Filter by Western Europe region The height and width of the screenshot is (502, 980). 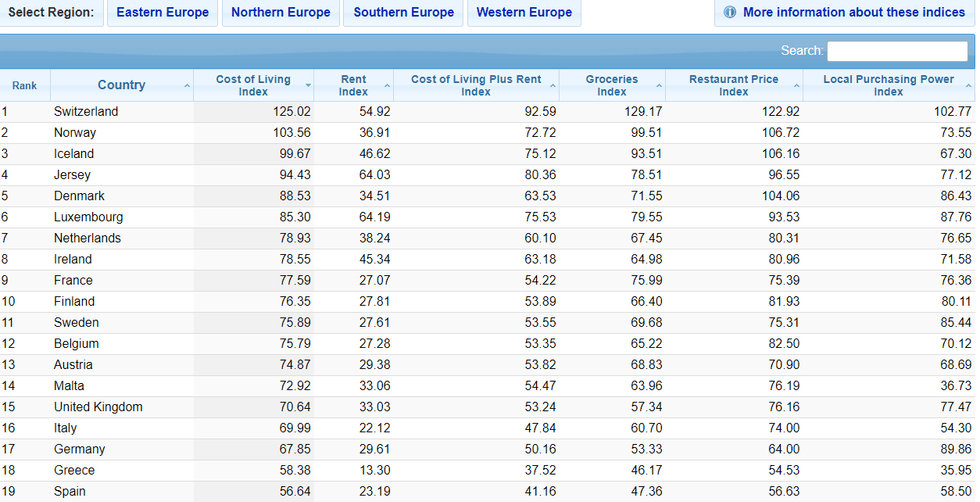point(524,13)
